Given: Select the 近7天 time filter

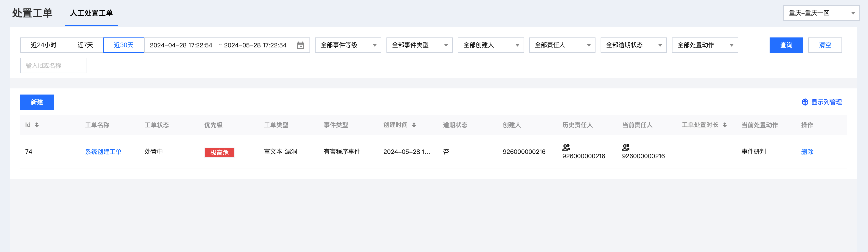Looking at the screenshot, I should coord(85,45).
